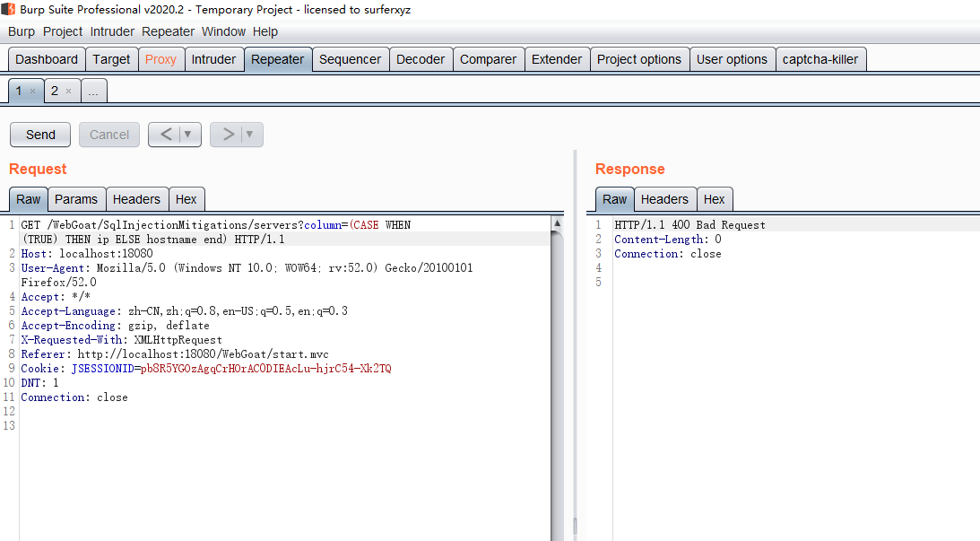The height and width of the screenshot is (541, 980).
Task: Click the GET request line text
Action: (x=216, y=232)
